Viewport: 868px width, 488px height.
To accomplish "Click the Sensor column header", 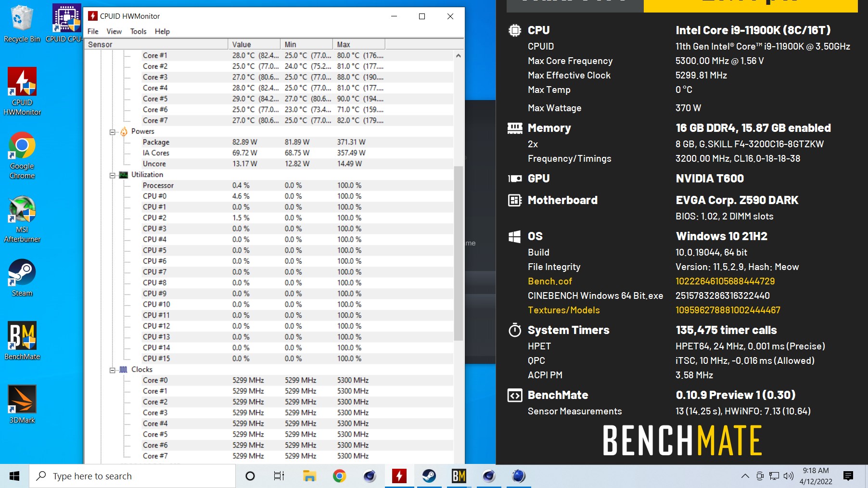I will tap(156, 44).
